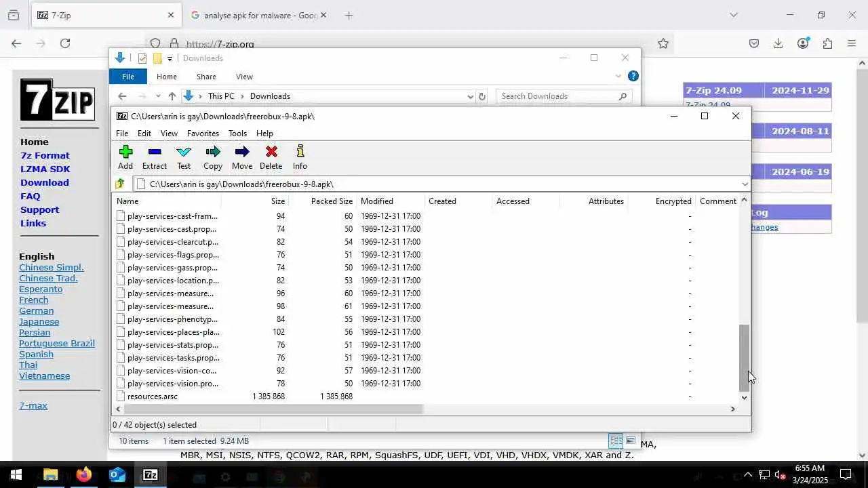Open File tab in Explorer ribbon

coord(128,77)
